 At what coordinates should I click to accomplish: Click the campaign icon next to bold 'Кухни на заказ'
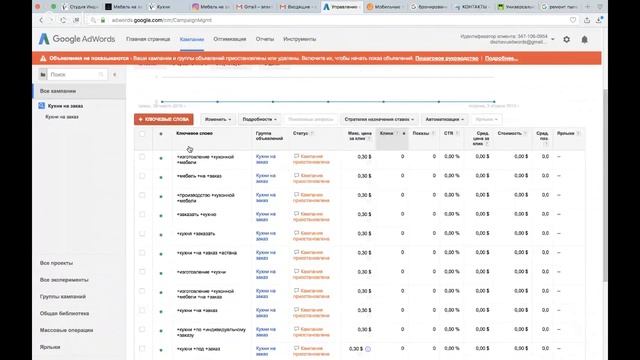42,106
